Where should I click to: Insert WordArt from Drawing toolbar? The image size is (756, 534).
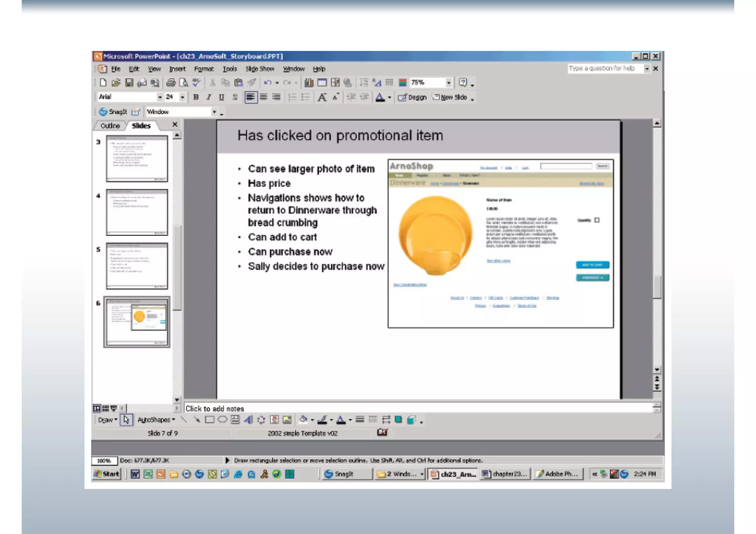coord(248,420)
